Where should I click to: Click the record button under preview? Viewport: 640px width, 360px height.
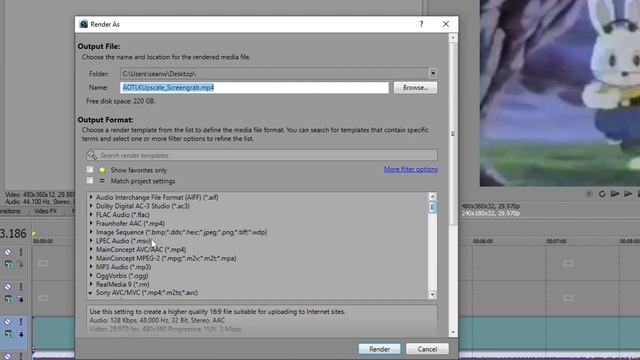click(x=589, y=194)
